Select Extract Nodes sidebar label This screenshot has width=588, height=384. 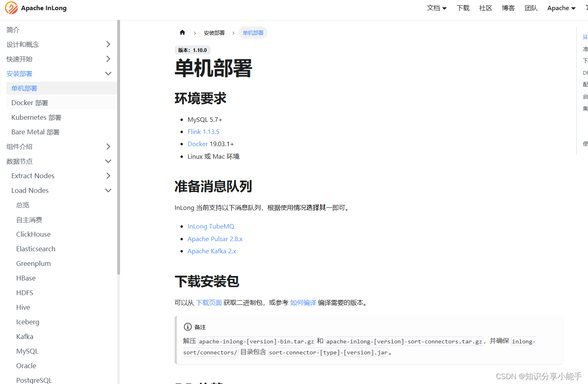(33, 176)
